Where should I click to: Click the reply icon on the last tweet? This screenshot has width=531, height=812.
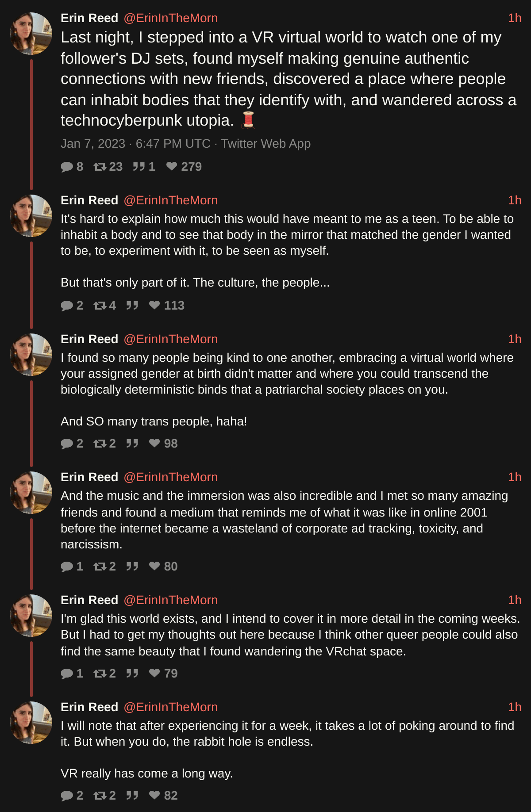click(x=67, y=796)
